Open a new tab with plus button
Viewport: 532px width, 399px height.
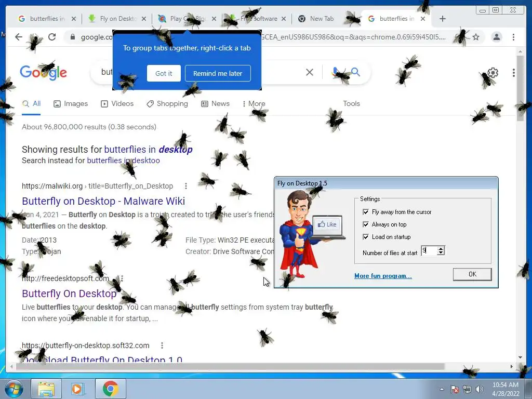443,19
